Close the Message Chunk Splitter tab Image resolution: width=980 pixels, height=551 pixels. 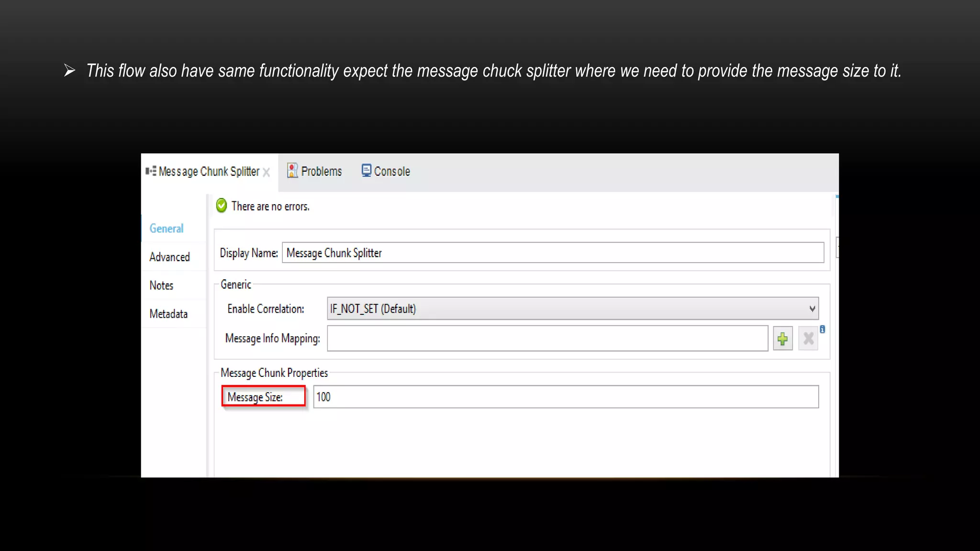pyautogui.click(x=267, y=172)
